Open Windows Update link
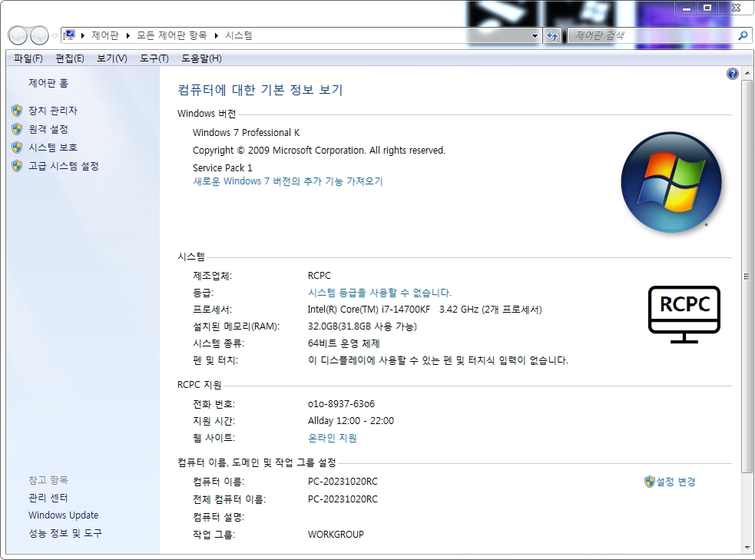This screenshot has height=560, width=755. click(63, 515)
